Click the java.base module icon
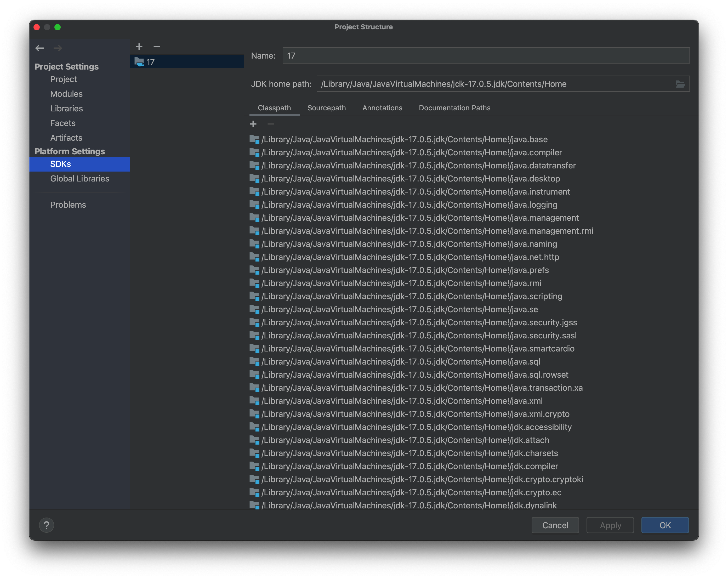Image resolution: width=728 pixels, height=579 pixels. pyautogui.click(x=254, y=139)
